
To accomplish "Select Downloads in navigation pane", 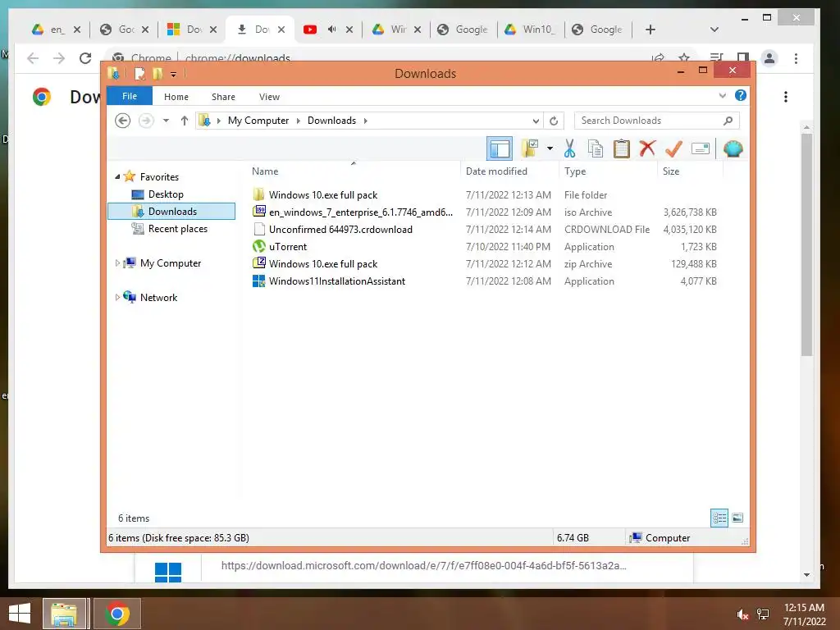I will coord(171,211).
